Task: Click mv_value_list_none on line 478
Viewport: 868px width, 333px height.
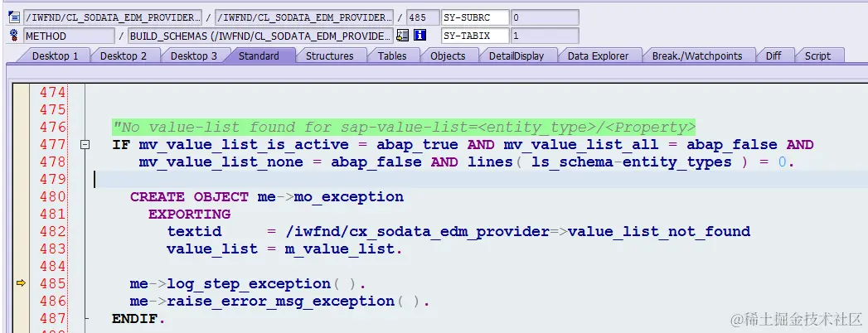Action: coord(221,162)
